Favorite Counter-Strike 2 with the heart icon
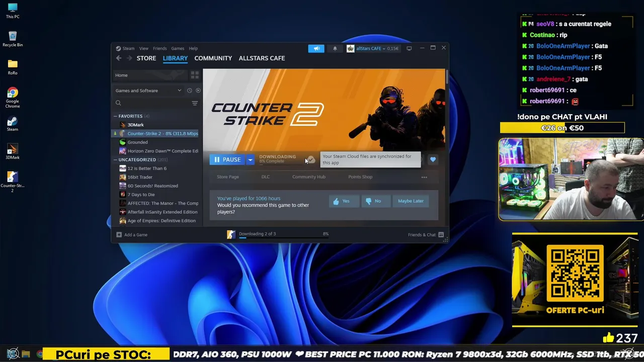Viewport: 644px width, 362px height. (x=433, y=159)
